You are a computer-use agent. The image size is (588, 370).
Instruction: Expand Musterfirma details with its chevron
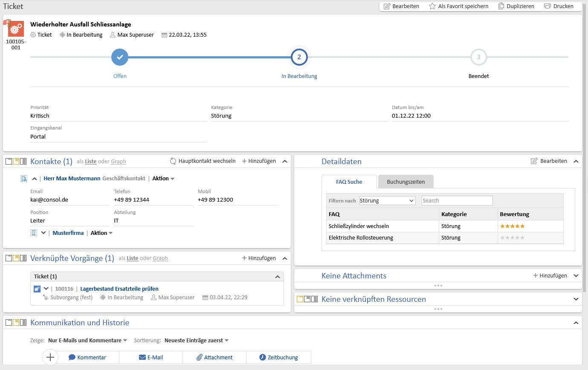point(44,232)
